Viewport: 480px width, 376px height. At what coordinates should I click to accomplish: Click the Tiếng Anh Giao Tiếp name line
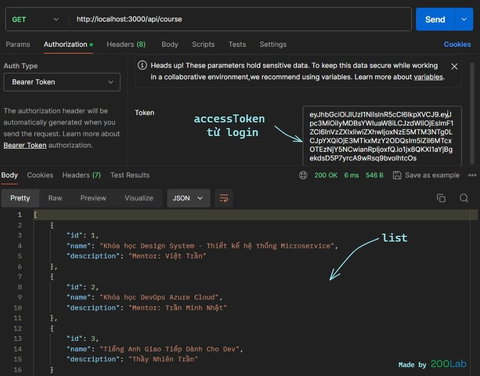(x=155, y=349)
